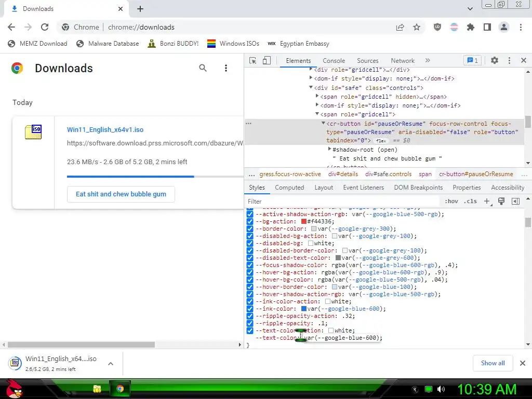Toggle the .cls class editor button
The width and height of the screenshot is (532, 399).
click(x=470, y=201)
